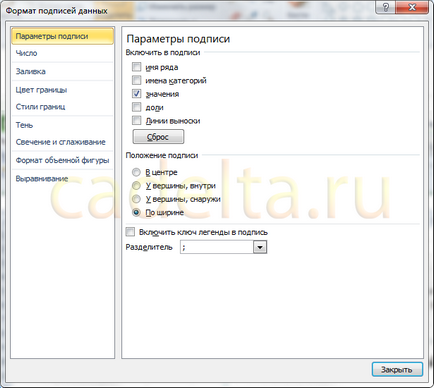Select Формат объемной фигуры section
434x388 pixels.
click(x=62, y=160)
